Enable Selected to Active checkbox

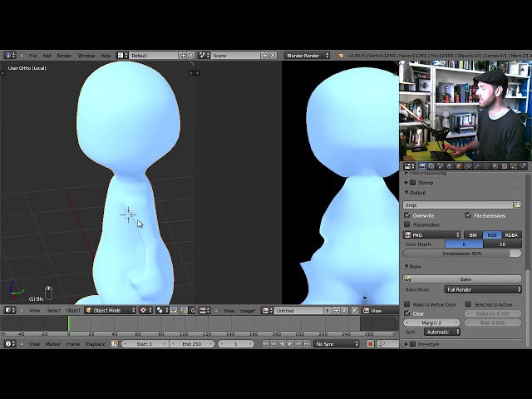[x=468, y=304]
